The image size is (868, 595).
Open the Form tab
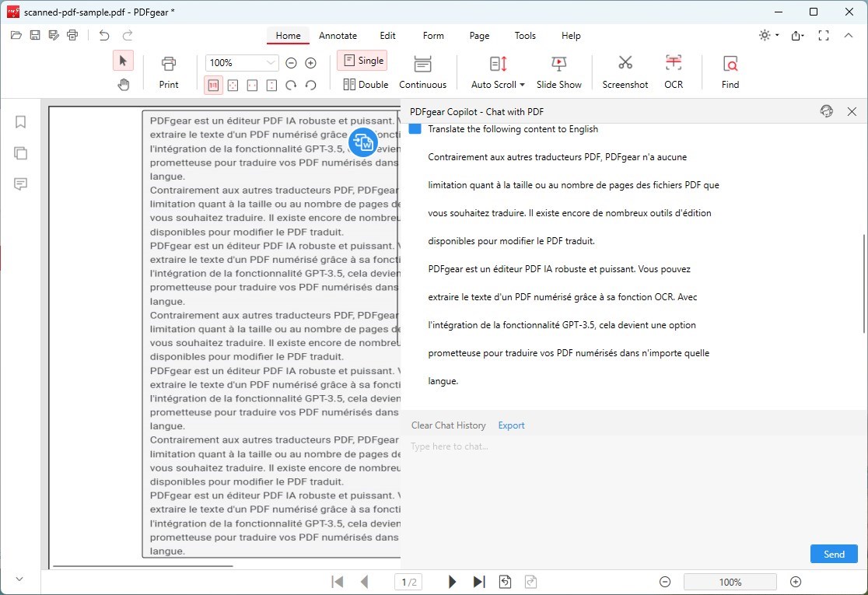[433, 36]
